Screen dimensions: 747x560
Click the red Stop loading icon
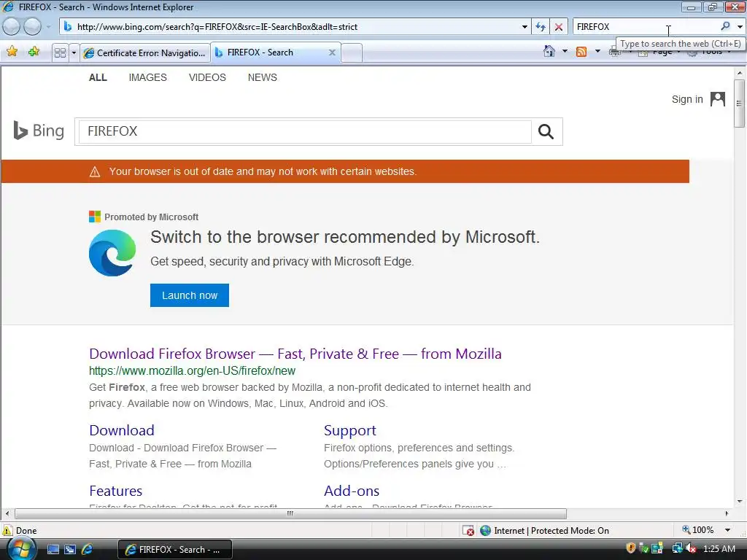coord(558,27)
